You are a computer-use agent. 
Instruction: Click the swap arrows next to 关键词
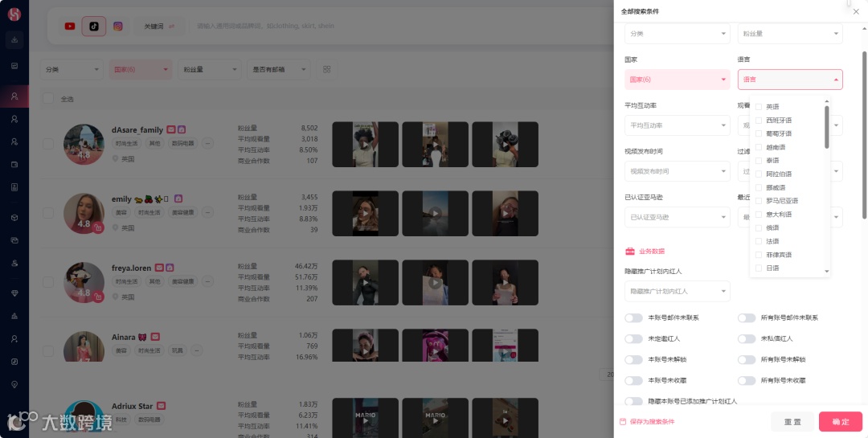[x=172, y=26]
